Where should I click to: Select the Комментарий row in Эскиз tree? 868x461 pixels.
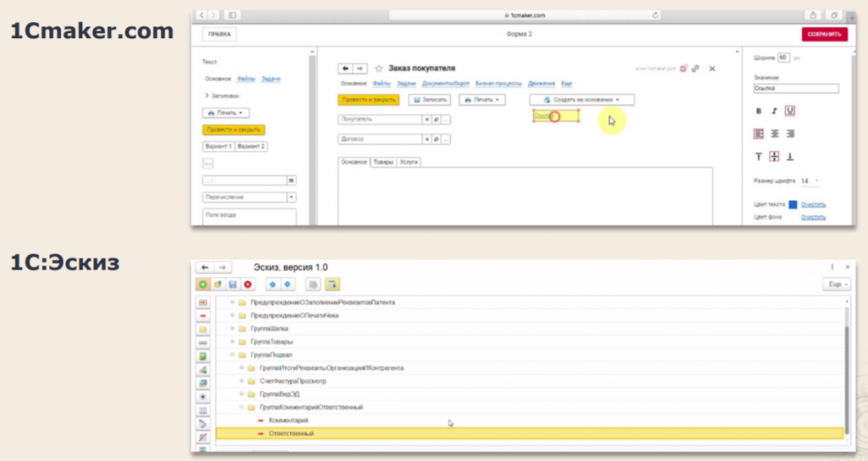530,420
